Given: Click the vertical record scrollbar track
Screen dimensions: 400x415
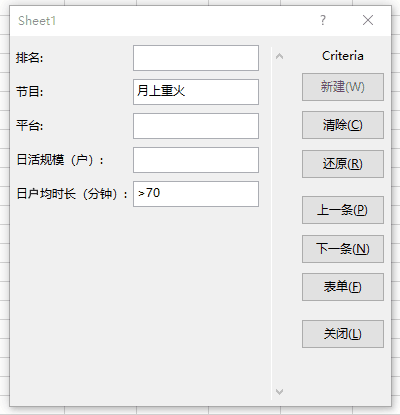Looking at the screenshot, I should [279, 223].
